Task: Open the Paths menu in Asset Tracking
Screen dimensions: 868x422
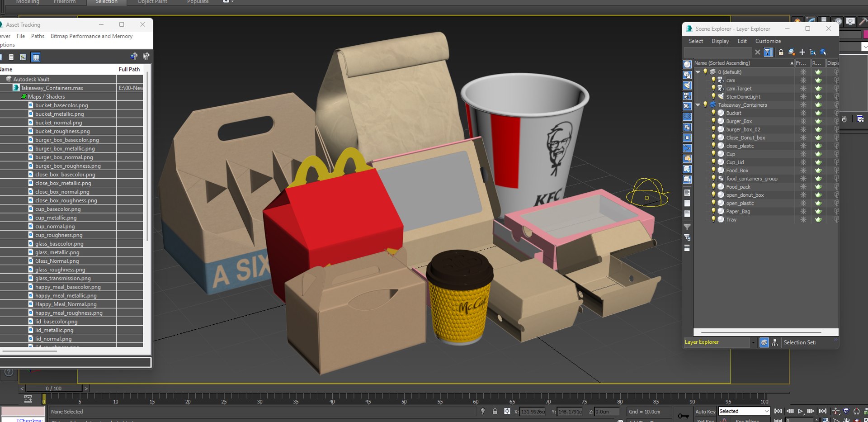Action: point(38,36)
